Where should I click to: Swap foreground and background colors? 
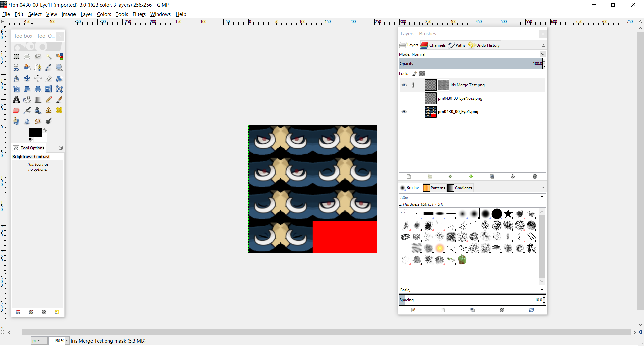tap(45, 130)
